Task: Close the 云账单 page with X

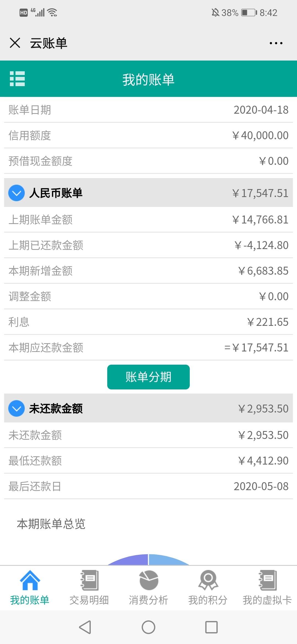Action: click(x=15, y=43)
